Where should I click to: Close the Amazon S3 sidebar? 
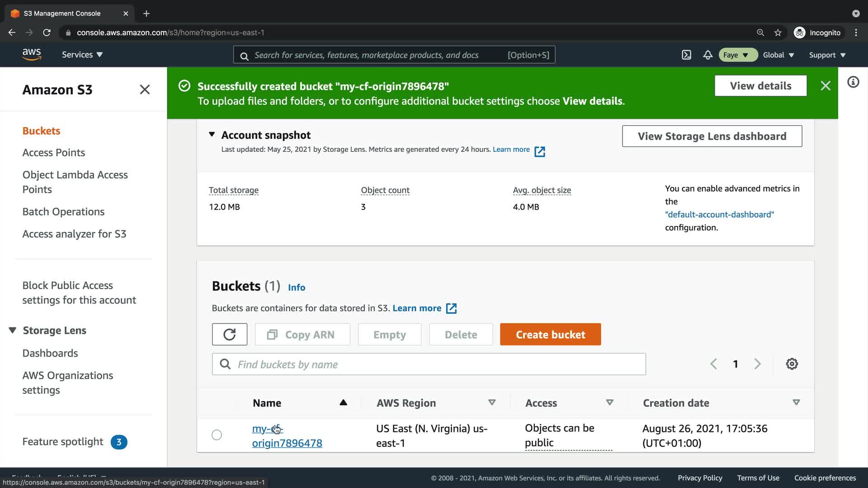tap(145, 89)
